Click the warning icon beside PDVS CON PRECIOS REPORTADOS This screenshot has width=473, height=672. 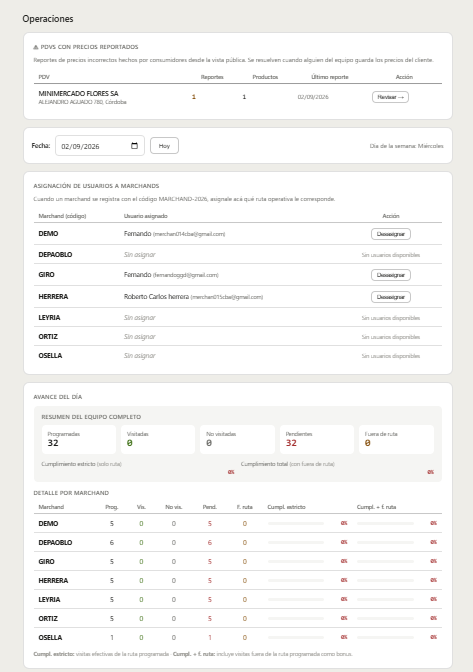pos(36,47)
